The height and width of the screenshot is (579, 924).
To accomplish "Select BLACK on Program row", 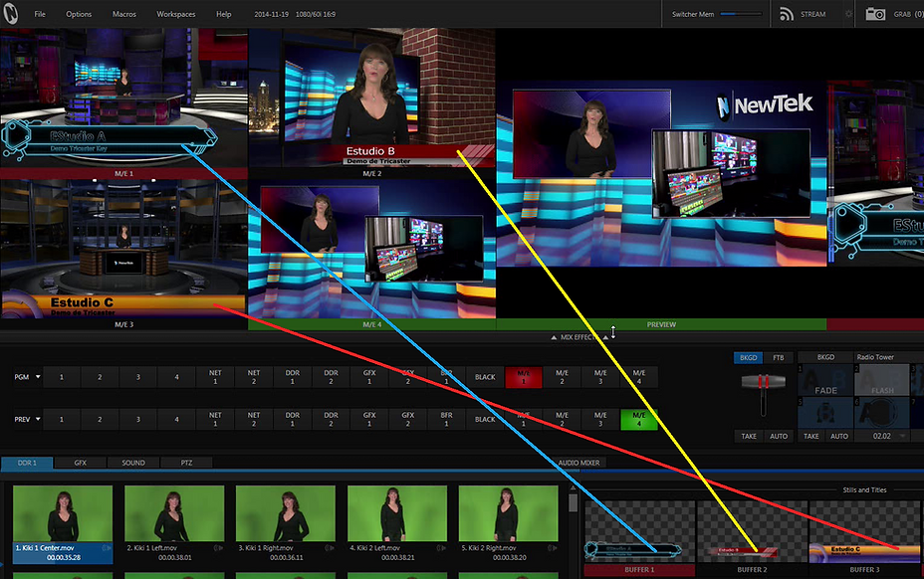I will (485, 377).
